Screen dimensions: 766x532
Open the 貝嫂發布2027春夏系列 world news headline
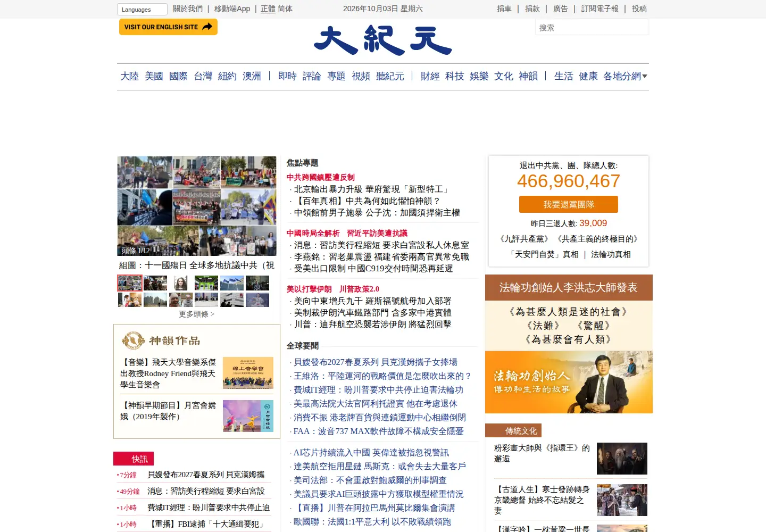376,362
